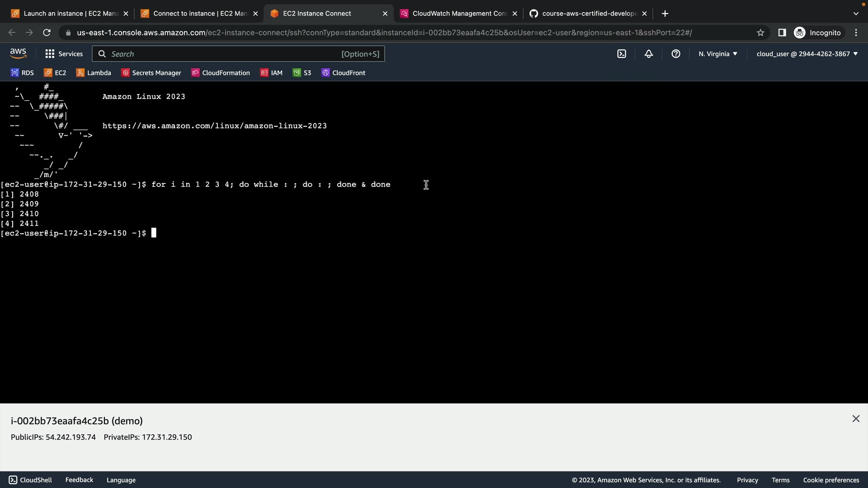Close the instance details info panel
Screen dimensions: 868x488
856,419
